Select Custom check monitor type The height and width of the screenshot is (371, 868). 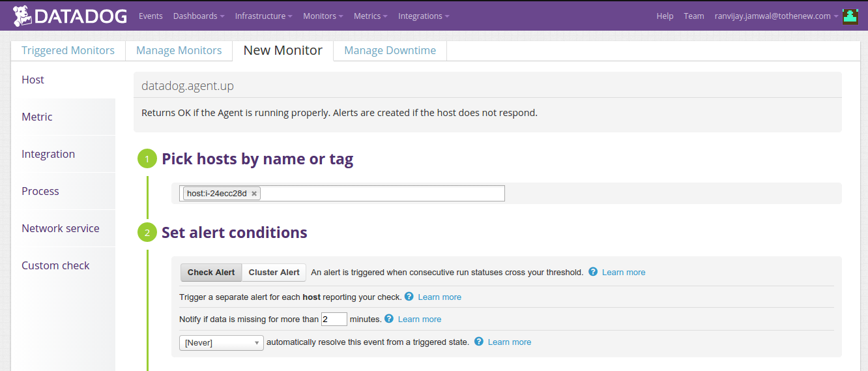(x=63, y=265)
